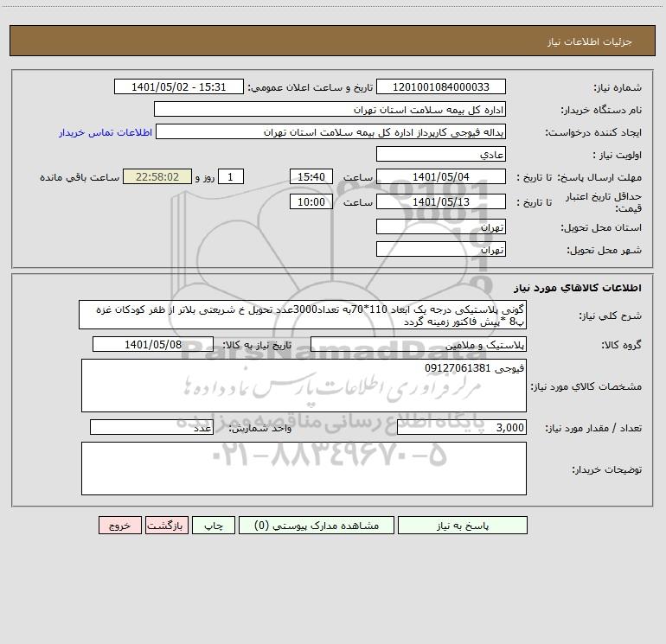The height and width of the screenshot is (644, 666).
Task: Click the request creator field
Action: point(331,132)
